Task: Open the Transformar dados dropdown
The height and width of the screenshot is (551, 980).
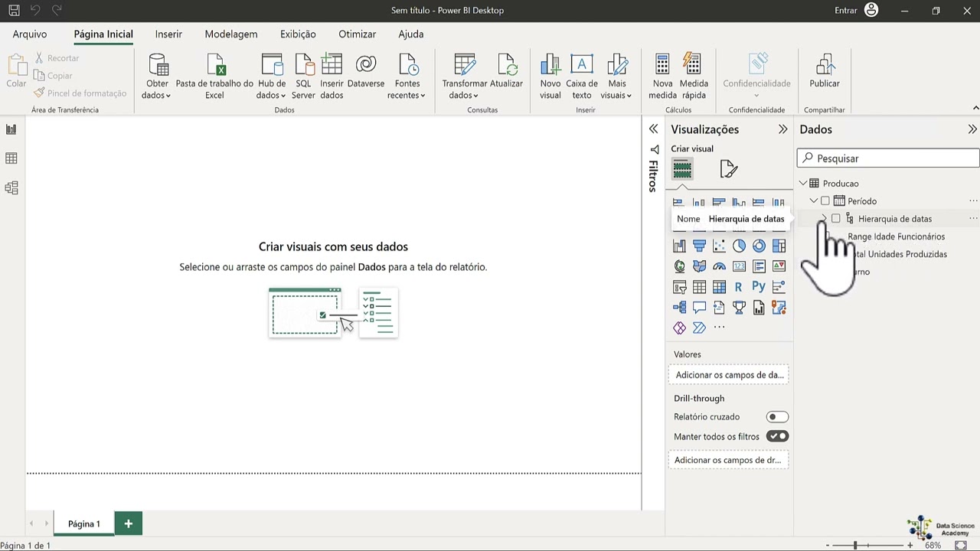Action: (x=464, y=77)
